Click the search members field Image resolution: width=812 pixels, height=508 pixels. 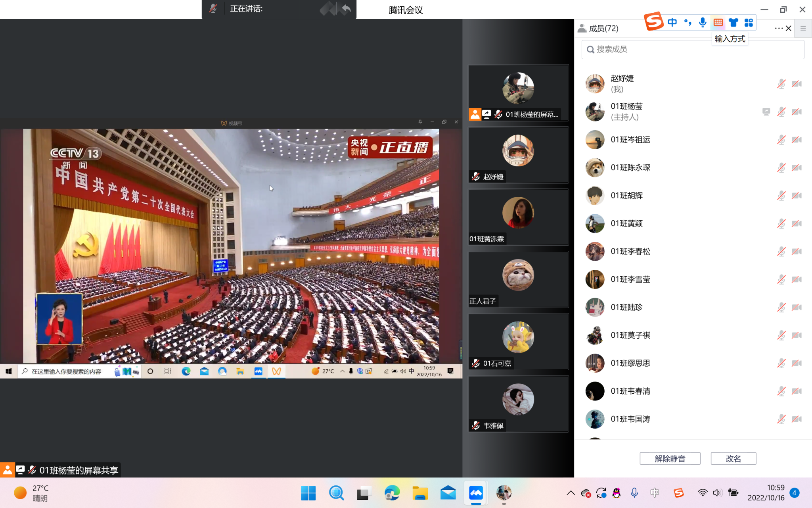pos(693,49)
